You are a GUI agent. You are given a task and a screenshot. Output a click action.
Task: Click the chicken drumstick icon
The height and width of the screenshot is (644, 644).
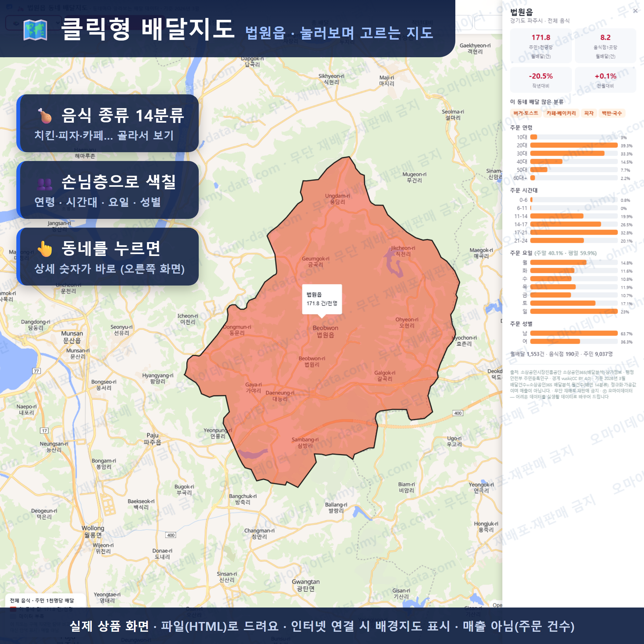pos(45,116)
